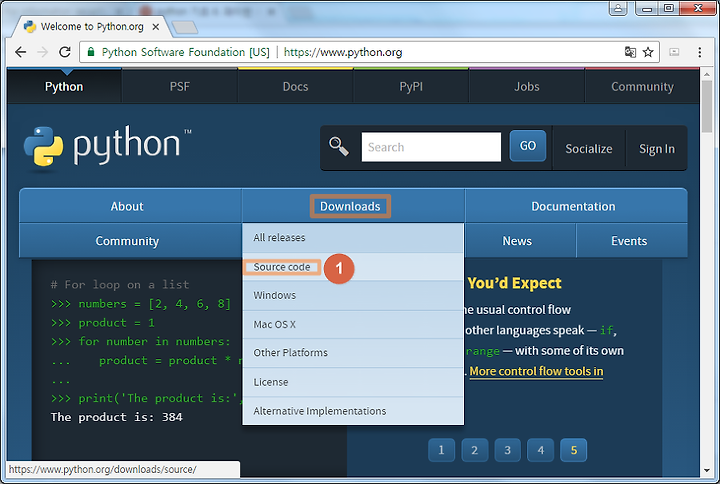Click the browser forward arrow
The width and height of the screenshot is (720, 484).
click(x=43, y=52)
